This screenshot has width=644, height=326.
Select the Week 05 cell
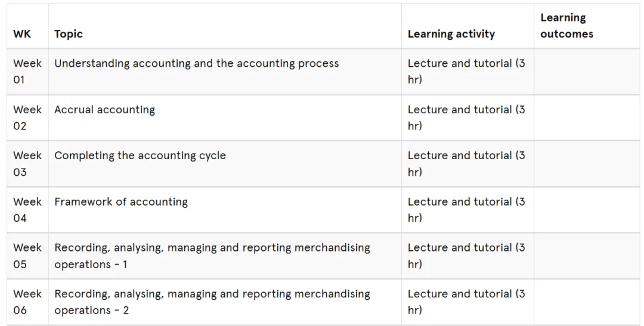point(27,256)
